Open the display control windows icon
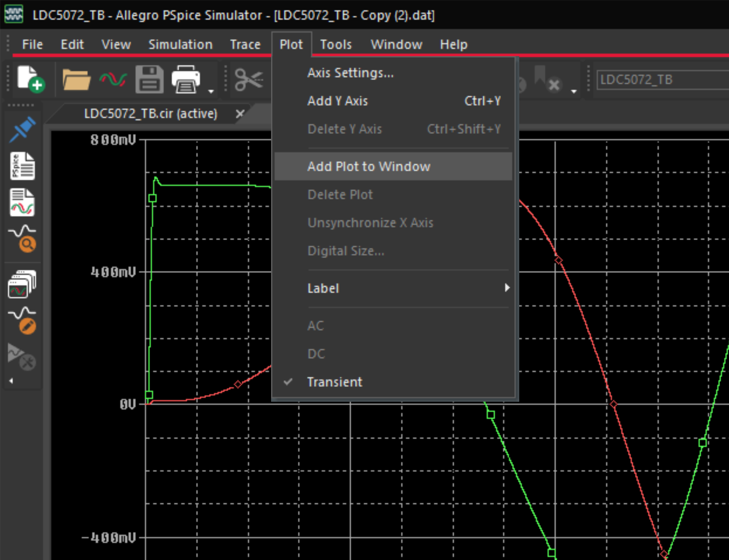The width and height of the screenshot is (729, 560). [x=22, y=282]
